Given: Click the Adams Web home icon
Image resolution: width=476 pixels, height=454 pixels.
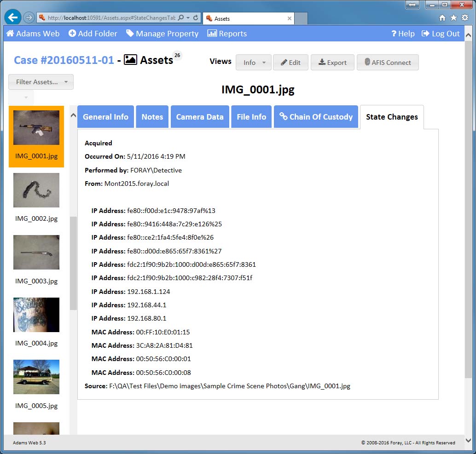Looking at the screenshot, I should coord(10,34).
